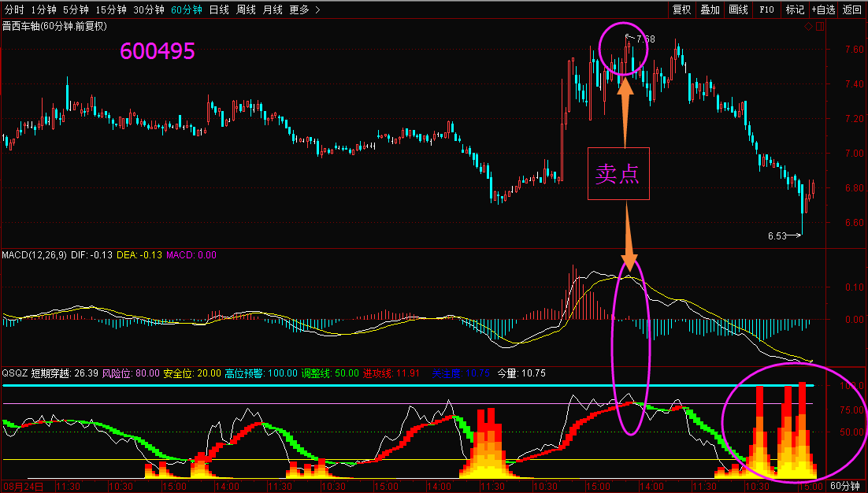Screen dimensions: 868x493
Task: Open the 30分钟 period tab
Action: [149, 9]
